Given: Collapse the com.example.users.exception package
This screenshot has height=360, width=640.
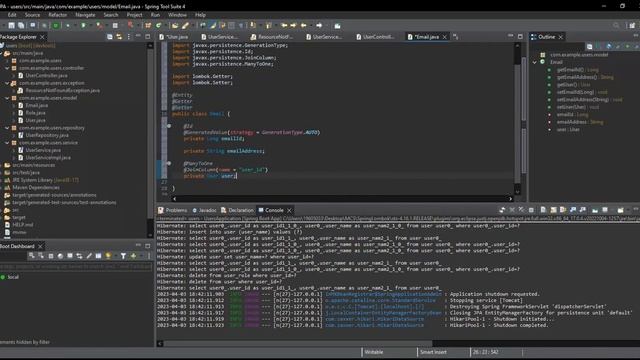Looking at the screenshot, I should click(7, 83).
